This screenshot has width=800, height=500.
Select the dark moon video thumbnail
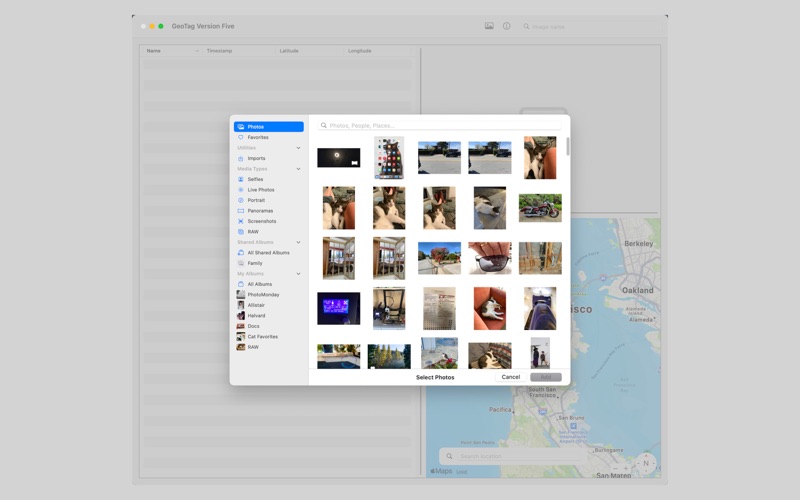339,158
